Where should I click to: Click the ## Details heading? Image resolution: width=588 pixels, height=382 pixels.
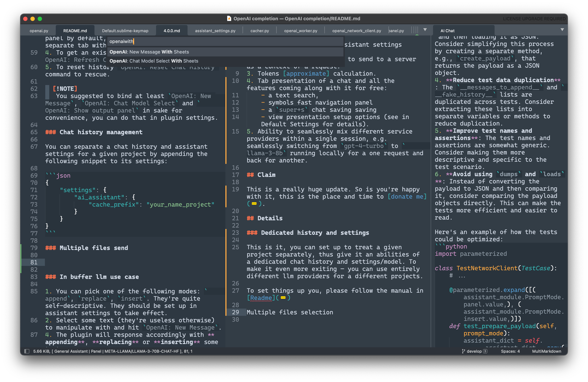coord(265,218)
